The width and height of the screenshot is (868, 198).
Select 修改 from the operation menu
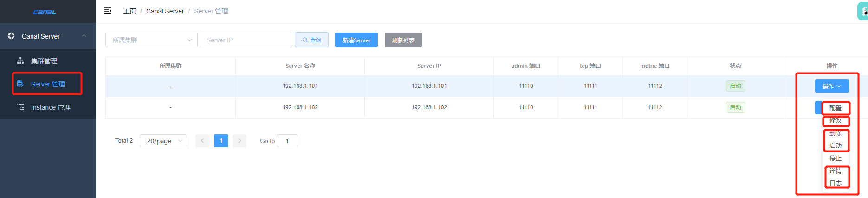pos(836,120)
